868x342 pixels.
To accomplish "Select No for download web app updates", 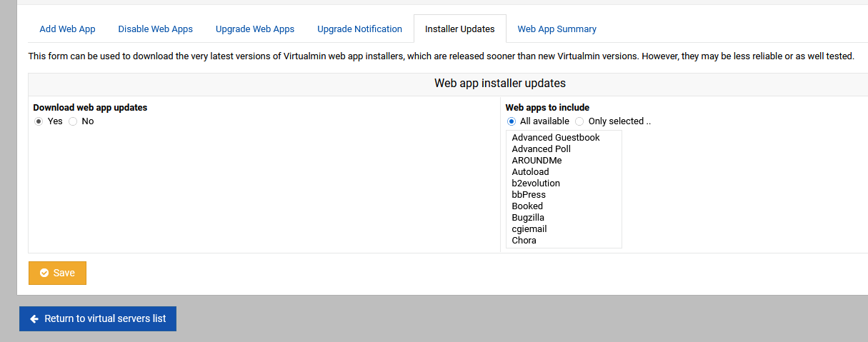I will pos(73,121).
